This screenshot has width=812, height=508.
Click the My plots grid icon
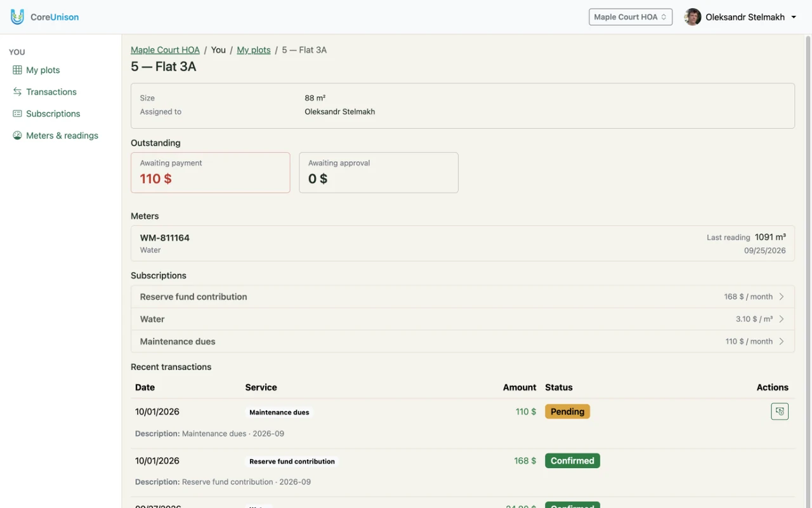[x=17, y=70]
